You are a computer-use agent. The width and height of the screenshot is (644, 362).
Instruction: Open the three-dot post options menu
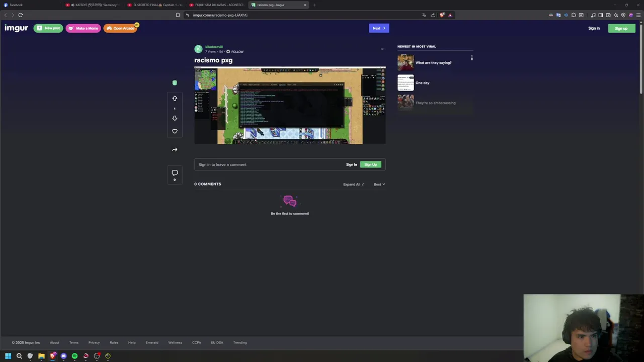382,49
